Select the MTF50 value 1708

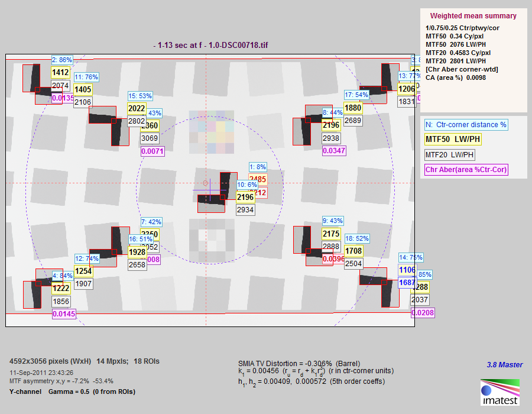(353, 251)
